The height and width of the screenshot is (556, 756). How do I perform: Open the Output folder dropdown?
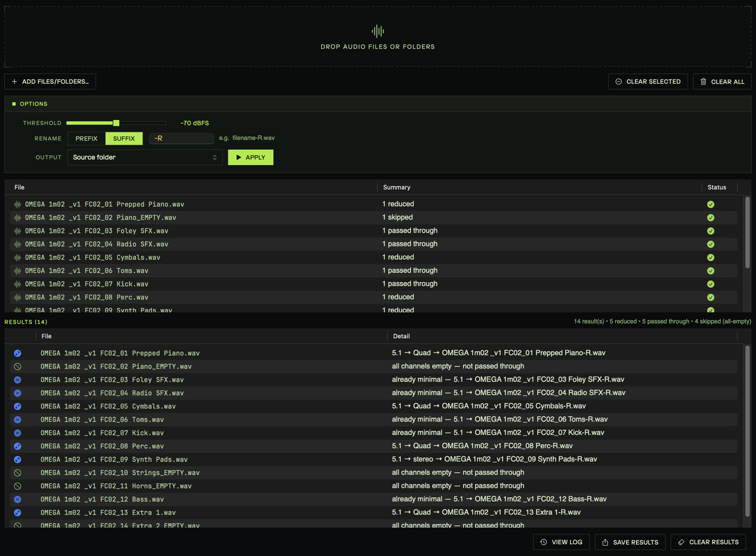tap(145, 157)
